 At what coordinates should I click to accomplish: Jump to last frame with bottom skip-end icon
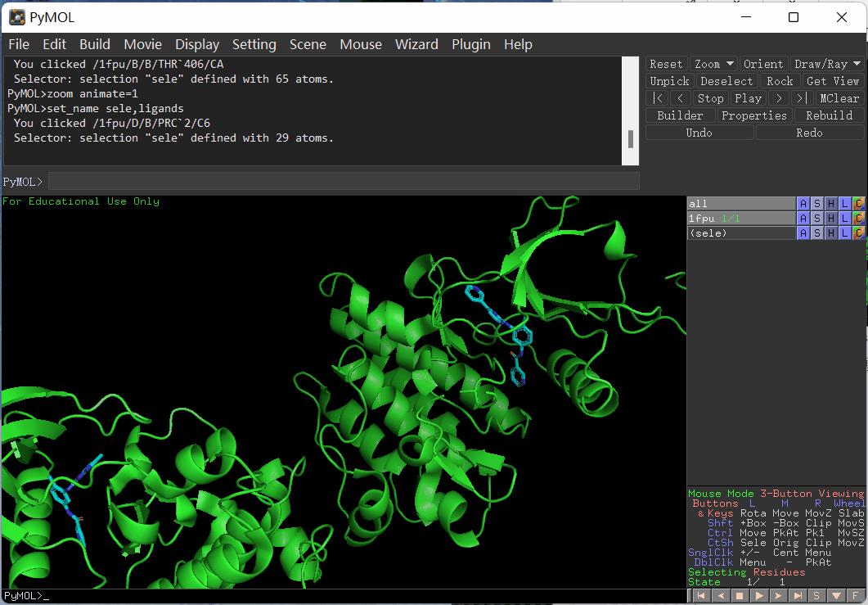point(798,596)
